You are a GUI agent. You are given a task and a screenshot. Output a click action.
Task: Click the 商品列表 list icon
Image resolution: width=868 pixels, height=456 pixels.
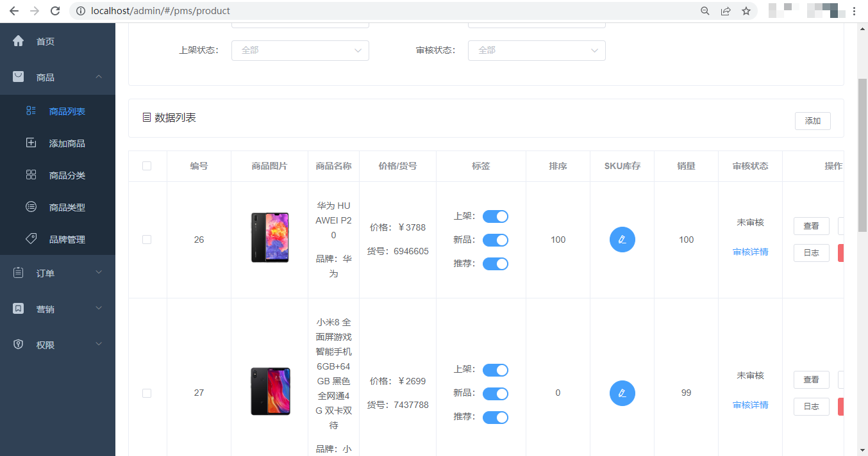tap(31, 111)
